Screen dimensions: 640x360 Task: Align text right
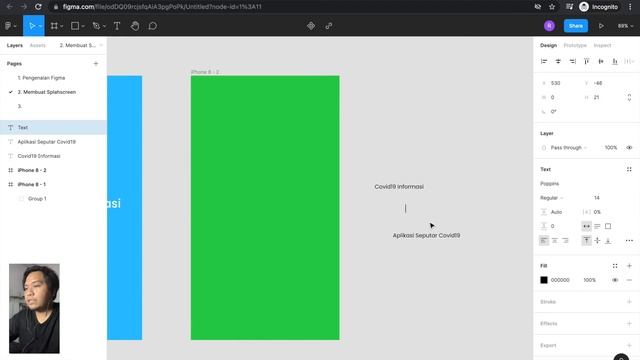565,240
